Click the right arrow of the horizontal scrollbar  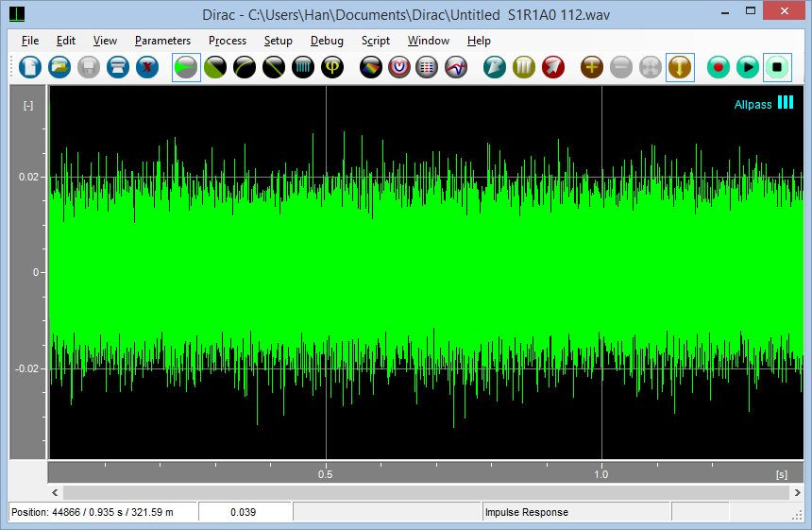pos(798,493)
